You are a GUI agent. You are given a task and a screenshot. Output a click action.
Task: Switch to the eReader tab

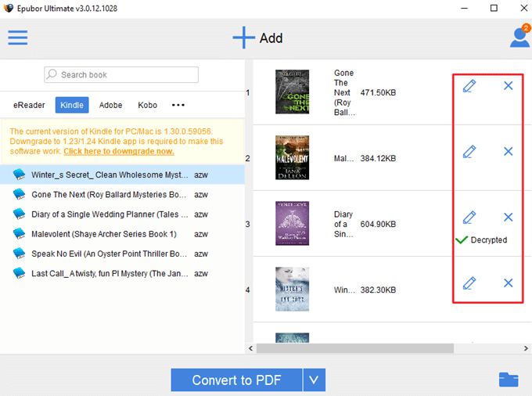tap(29, 105)
